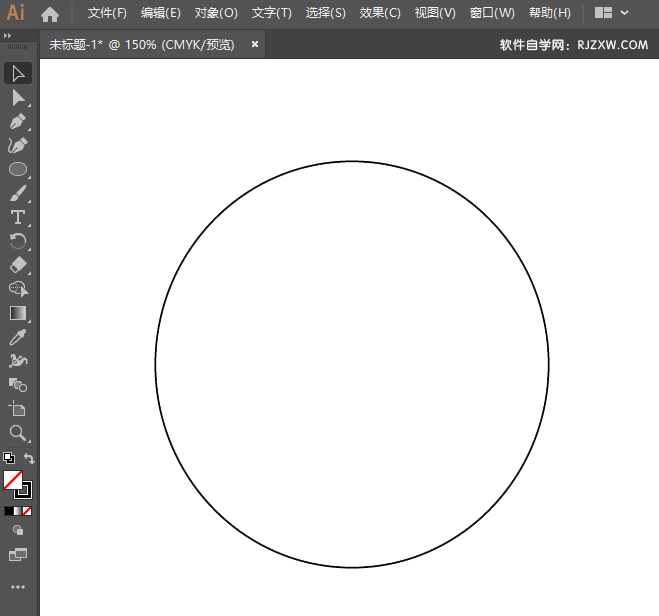
Task: Select the Eraser tool
Action: pyautogui.click(x=18, y=265)
